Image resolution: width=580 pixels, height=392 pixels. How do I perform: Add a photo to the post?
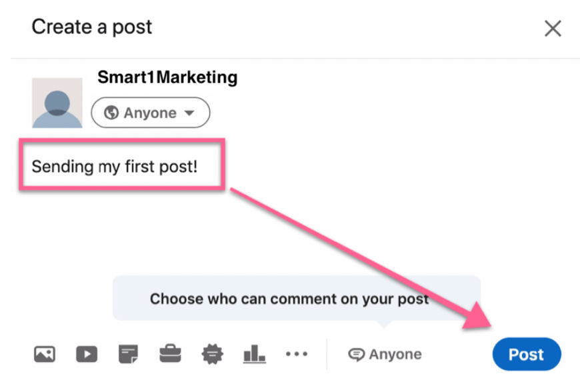point(45,354)
